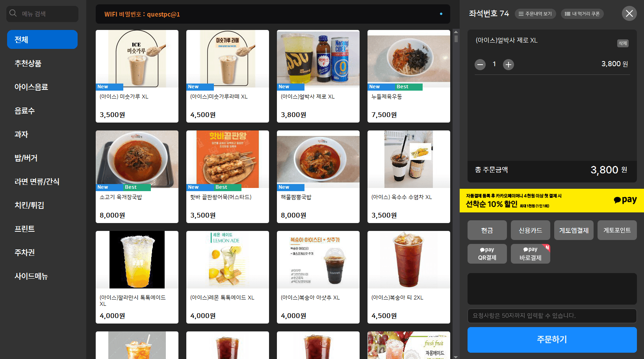644x359 pixels.
Task: Open 내 먹거리 쿠폰 coupons
Action: pos(582,14)
